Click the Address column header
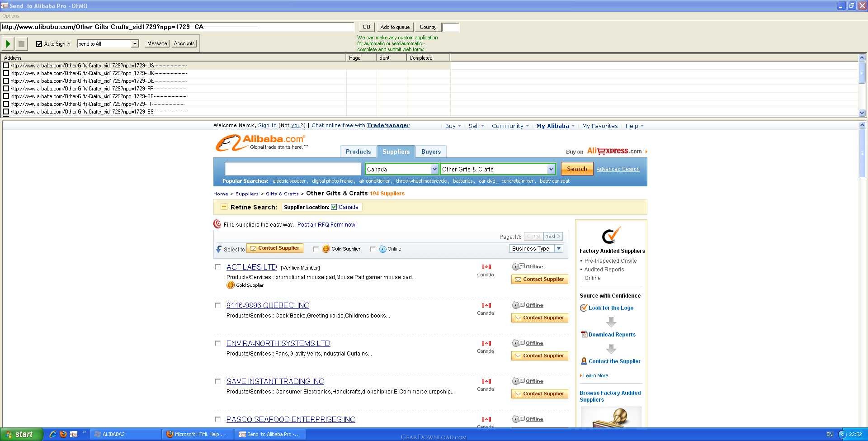The width and height of the screenshot is (868, 441). (174, 58)
